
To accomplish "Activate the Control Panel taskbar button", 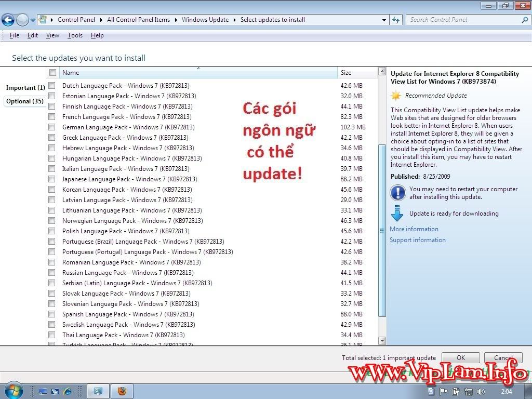I will tap(98, 391).
